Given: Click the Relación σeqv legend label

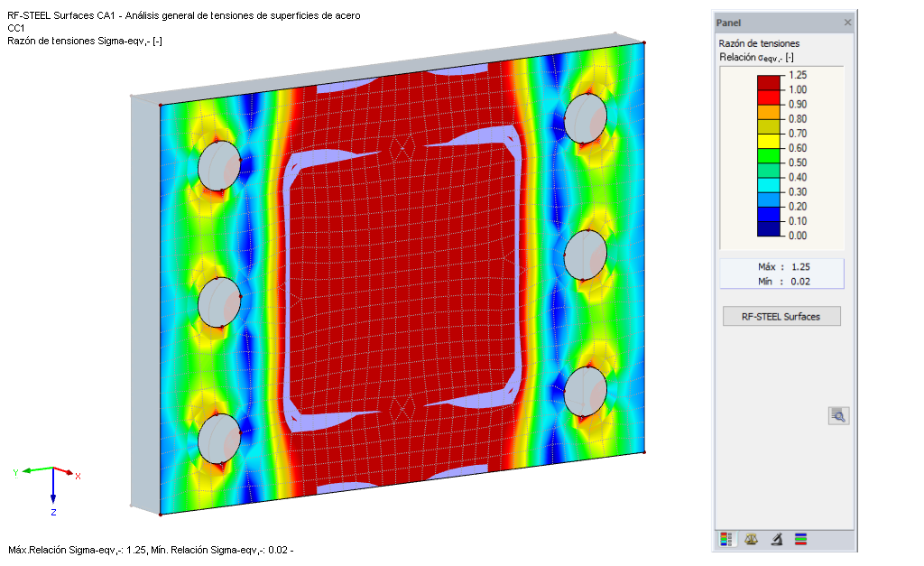Looking at the screenshot, I should (755, 56).
